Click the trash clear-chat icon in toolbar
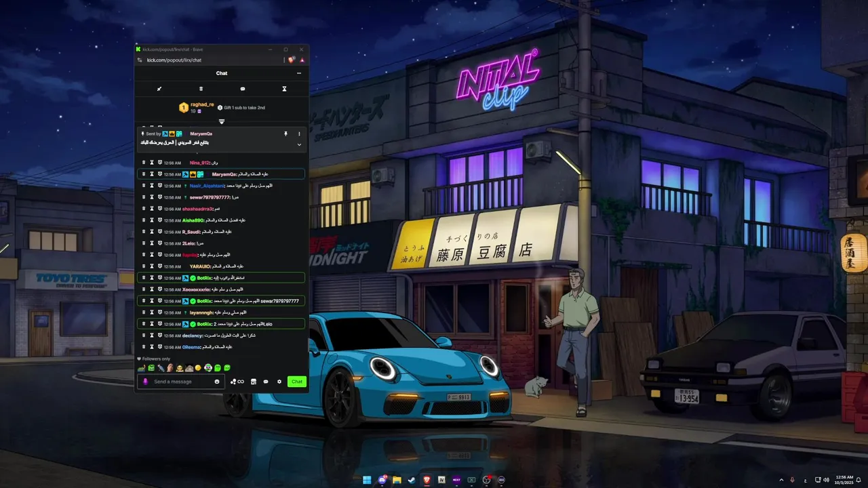The height and width of the screenshot is (488, 868). click(x=201, y=89)
